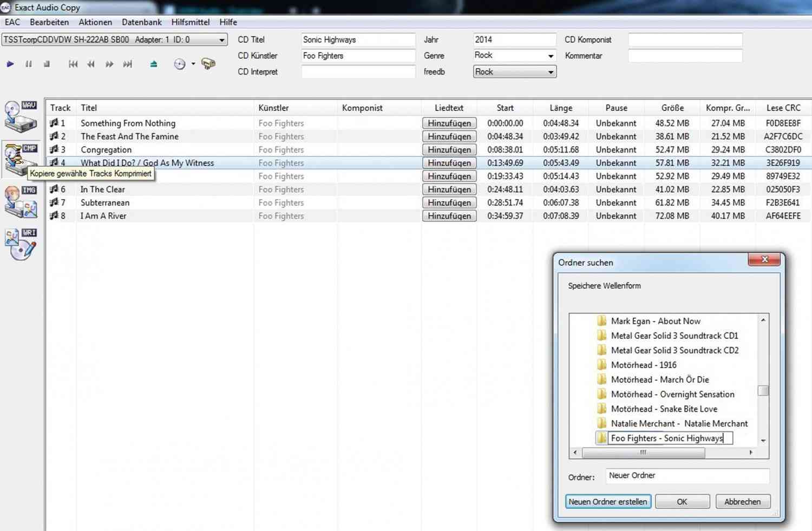Close the Ordner suchen dialog
The image size is (812, 531).
764,259
